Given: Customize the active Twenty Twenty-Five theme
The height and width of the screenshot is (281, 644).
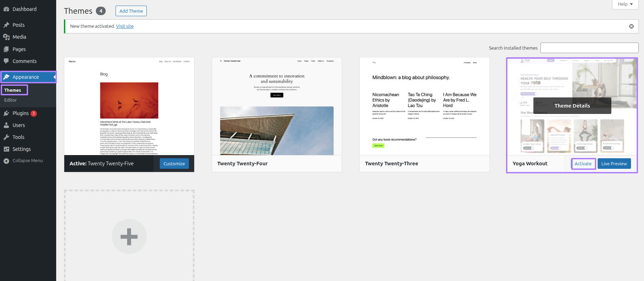Looking at the screenshot, I should [174, 164].
